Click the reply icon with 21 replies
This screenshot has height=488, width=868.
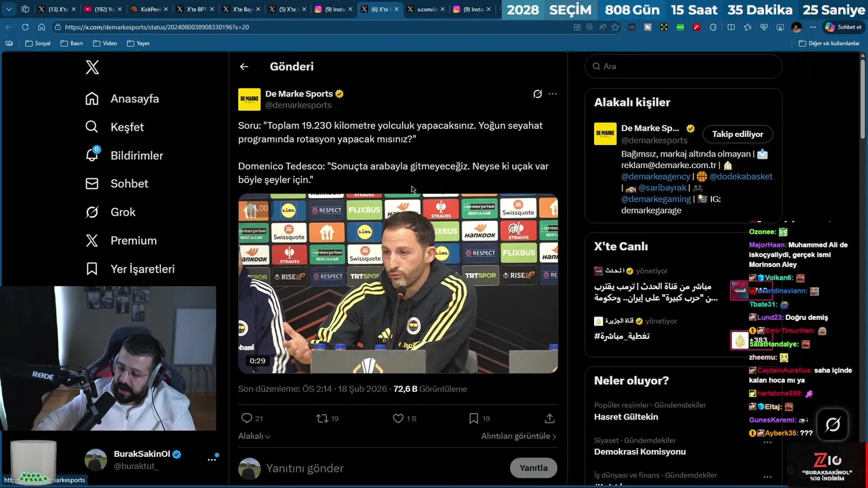coord(247,418)
